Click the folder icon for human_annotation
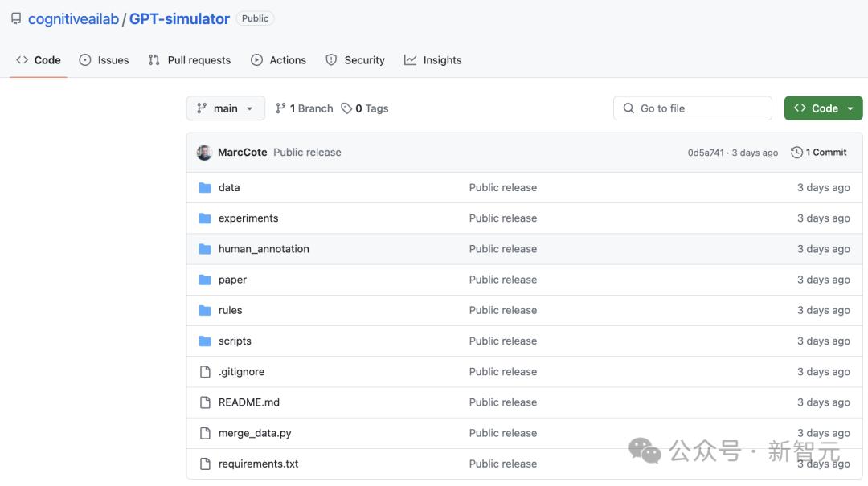The width and height of the screenshot is (868, 486). 205,249
